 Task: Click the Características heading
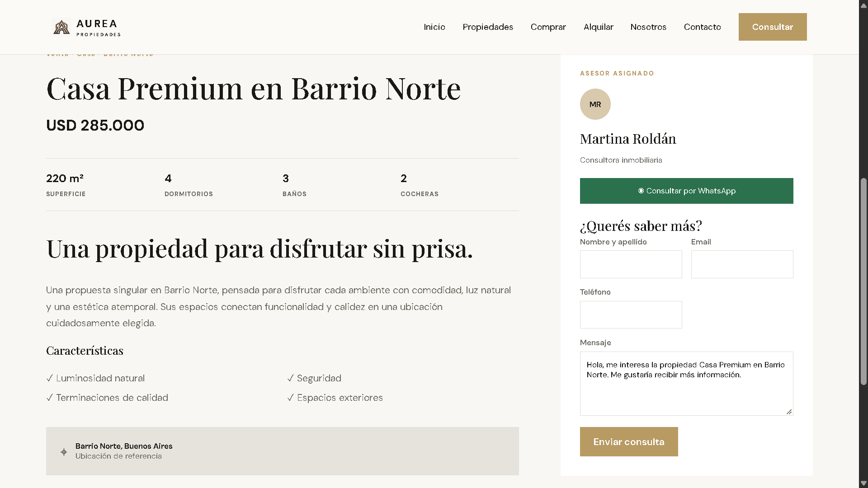(85, 351)
